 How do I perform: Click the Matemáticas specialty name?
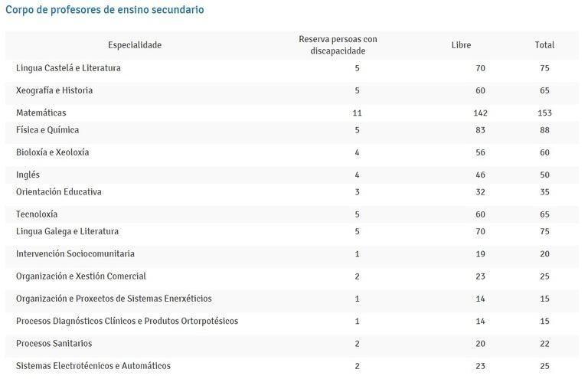(41, 113)
